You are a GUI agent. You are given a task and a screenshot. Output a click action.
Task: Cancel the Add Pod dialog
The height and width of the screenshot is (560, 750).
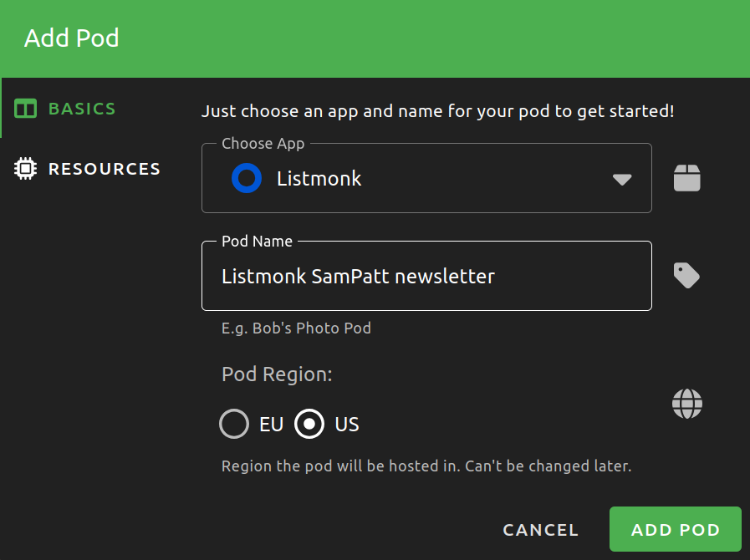pos(540,530)
